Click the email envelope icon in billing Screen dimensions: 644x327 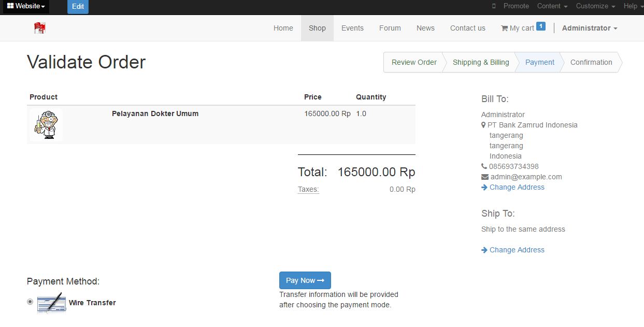(x=485, y=177)
